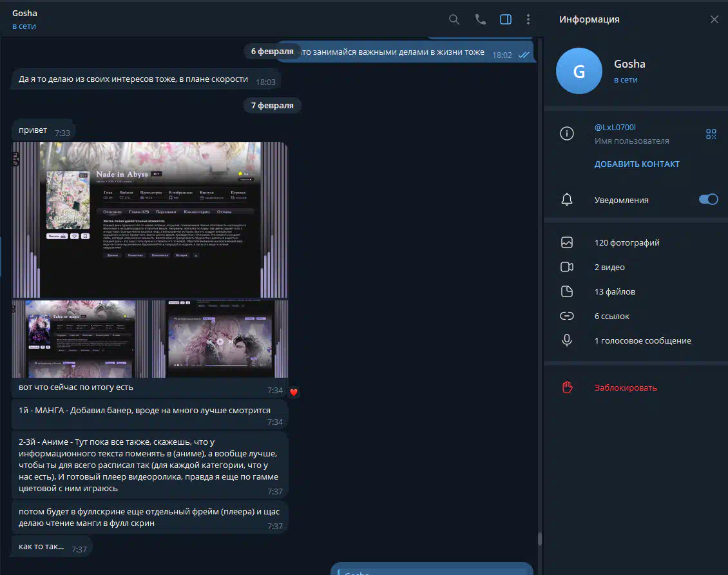The height and width of the screenshot is (575, 728).
Task: Close the Информация panel
Action: [x=714, y=19]
